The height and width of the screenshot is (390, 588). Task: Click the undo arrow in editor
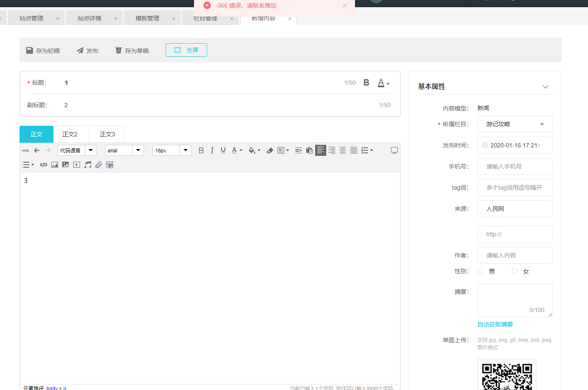click(x=37, y=150)
